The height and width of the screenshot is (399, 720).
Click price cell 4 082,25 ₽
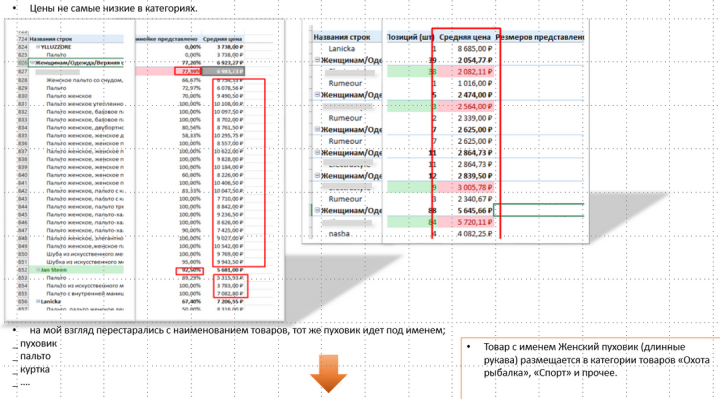pos(475,234)
